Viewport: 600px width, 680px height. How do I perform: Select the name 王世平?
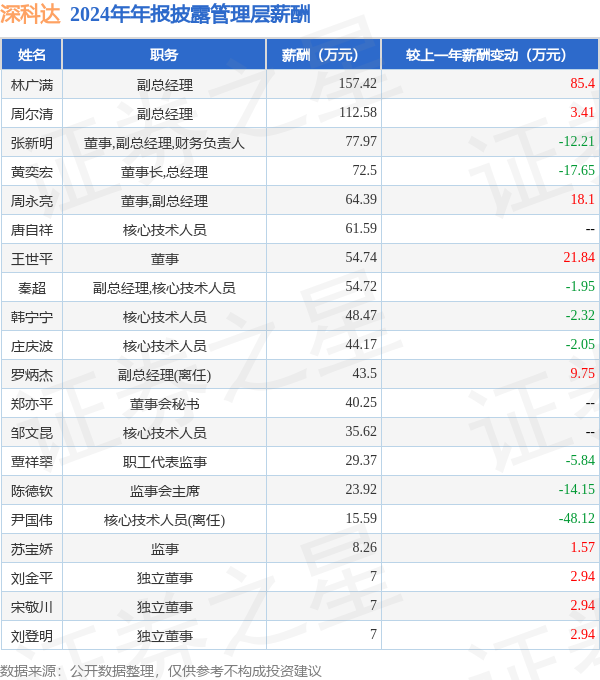pyautogui.click(x=32, y=259)
